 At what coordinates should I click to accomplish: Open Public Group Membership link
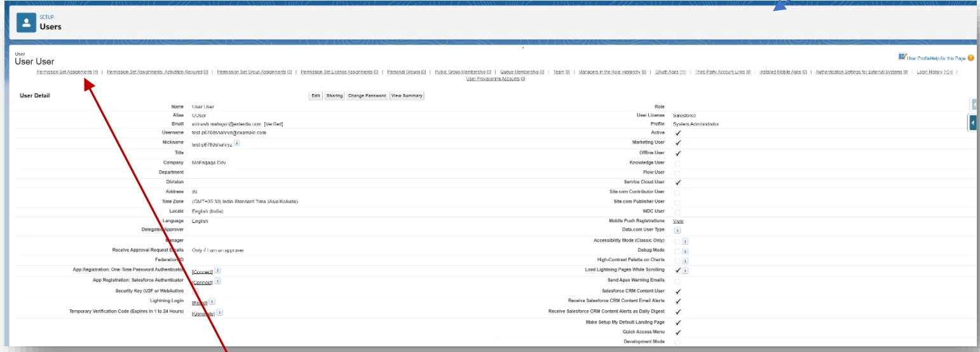click(462, 72)
